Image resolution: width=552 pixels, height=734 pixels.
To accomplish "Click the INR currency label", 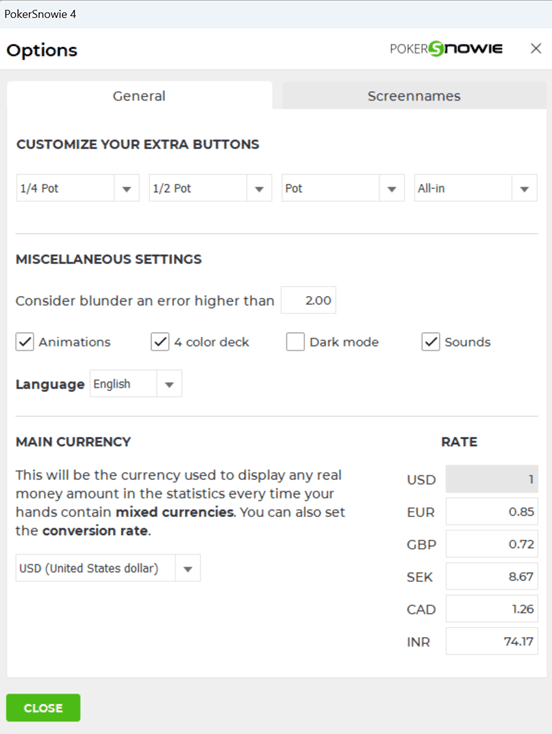I will (419, 642).
